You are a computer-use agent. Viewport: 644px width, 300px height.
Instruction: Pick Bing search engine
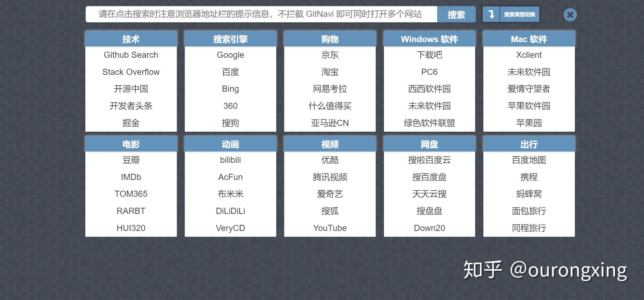tap(230, 89)
